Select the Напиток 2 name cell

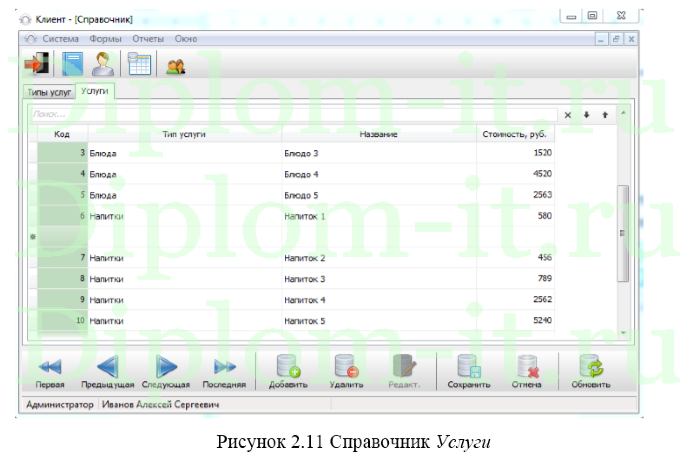[379, 258]
